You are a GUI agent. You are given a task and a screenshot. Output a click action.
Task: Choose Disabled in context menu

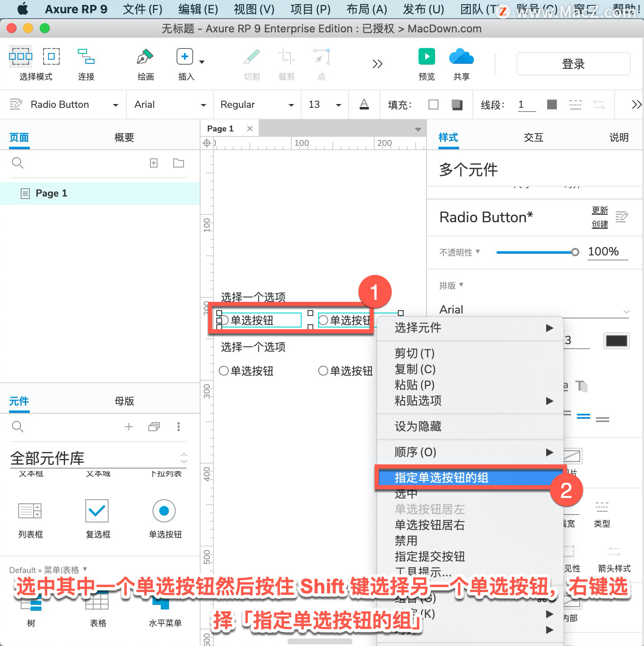470,541
